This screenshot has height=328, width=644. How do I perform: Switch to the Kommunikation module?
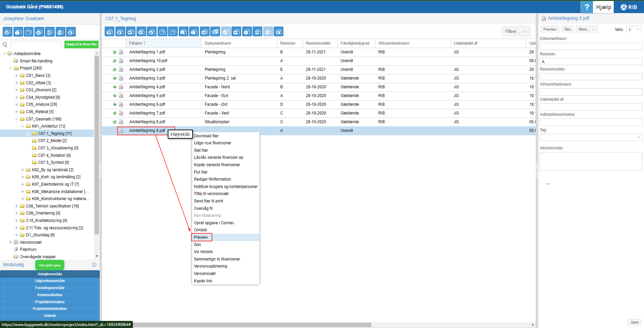click(50, 295)
